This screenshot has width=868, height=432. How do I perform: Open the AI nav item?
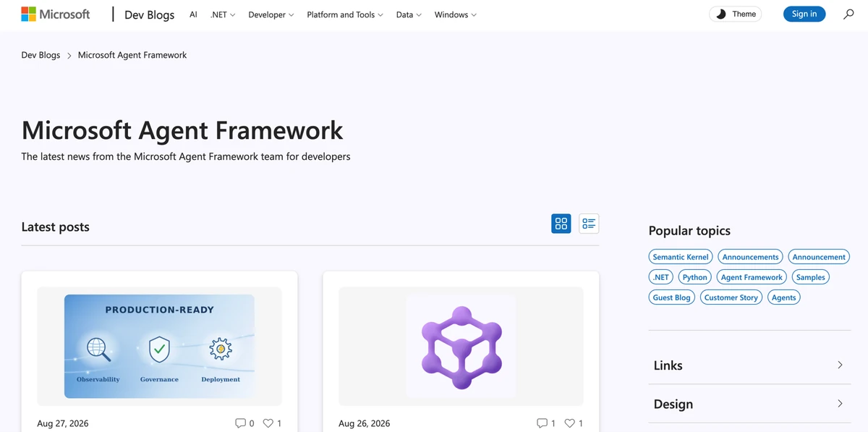pos(193,14)
